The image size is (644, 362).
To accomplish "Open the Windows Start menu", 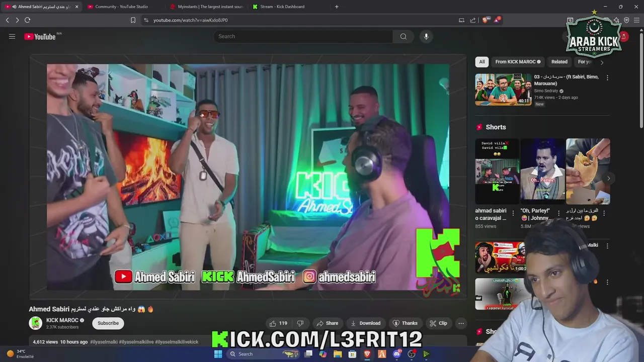I will (218, 354).
